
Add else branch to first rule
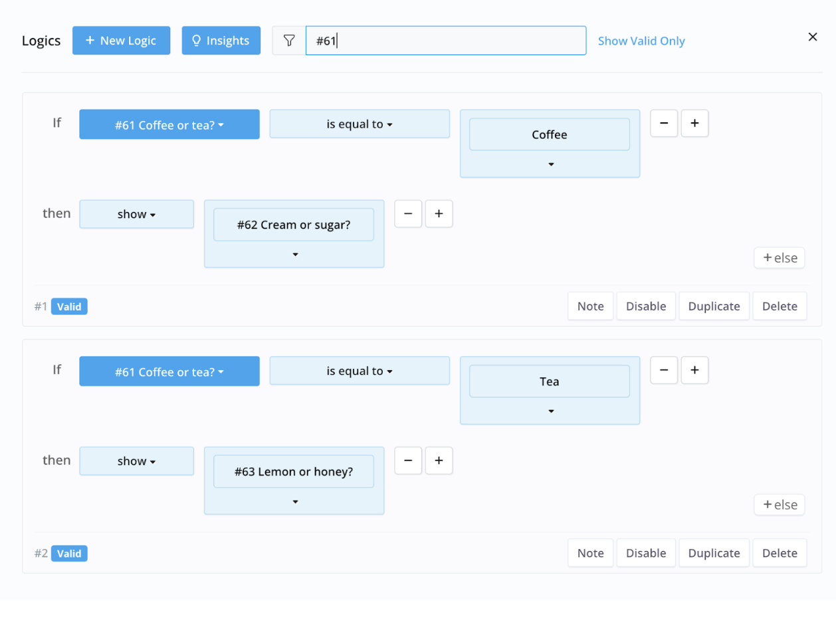tap(779, 258)
